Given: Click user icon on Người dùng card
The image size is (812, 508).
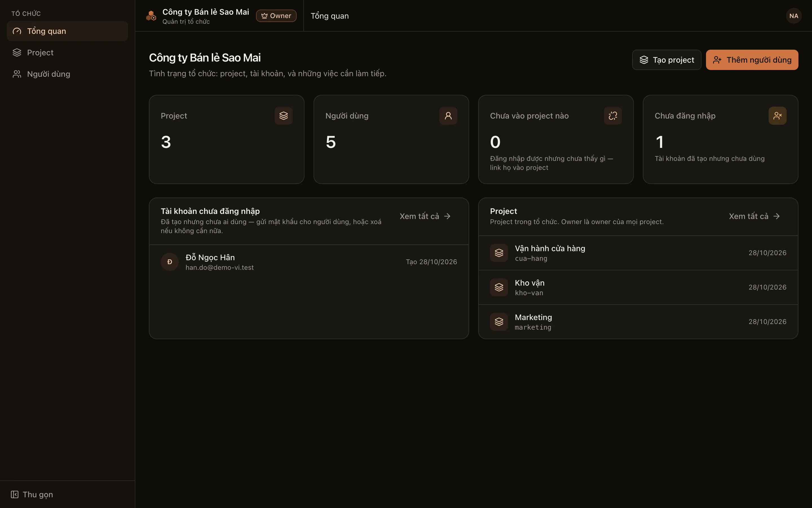Looking at the screenshot, I should pyautogui.click(x=448, y=116).
